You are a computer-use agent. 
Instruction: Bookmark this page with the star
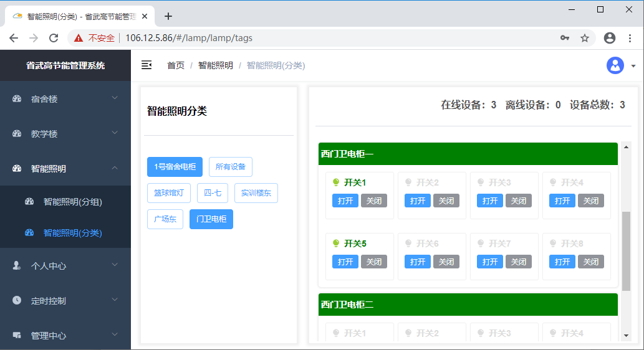pyautogui.click(x=584, y=38)
